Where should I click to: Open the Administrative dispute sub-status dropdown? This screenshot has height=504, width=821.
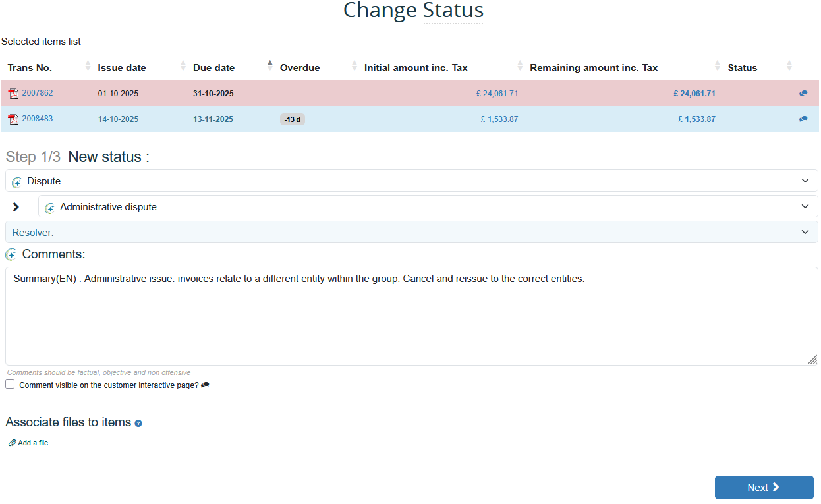[x=428, y=207]
